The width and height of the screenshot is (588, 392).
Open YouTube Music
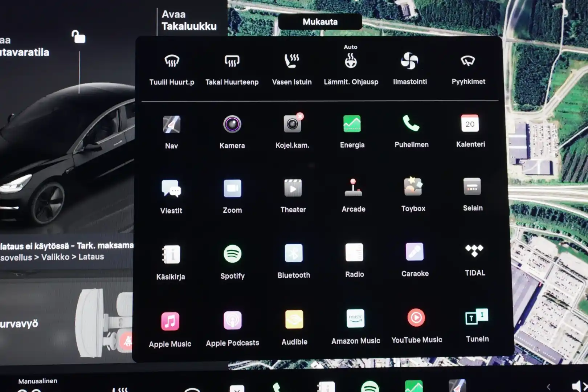click(416, 318)
